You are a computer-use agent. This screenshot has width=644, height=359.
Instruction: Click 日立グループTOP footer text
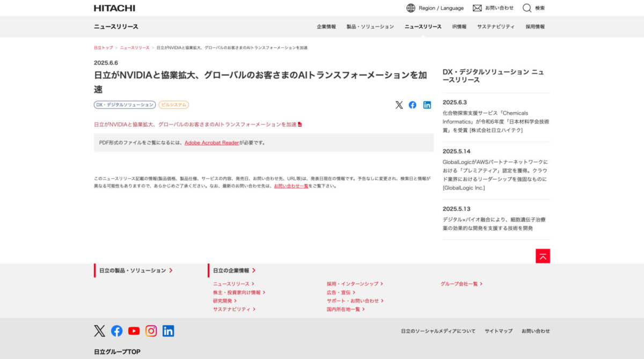[117, 352]
